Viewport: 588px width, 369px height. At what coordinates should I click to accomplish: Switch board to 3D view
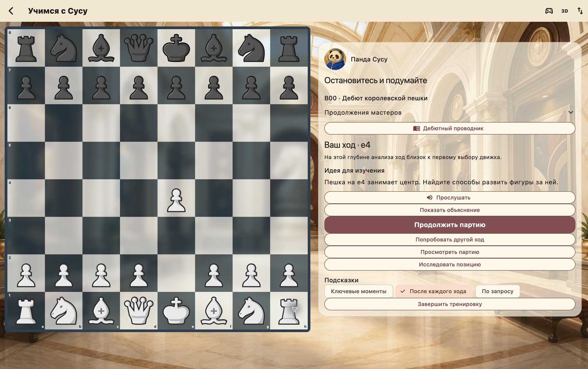pos(564,11)
